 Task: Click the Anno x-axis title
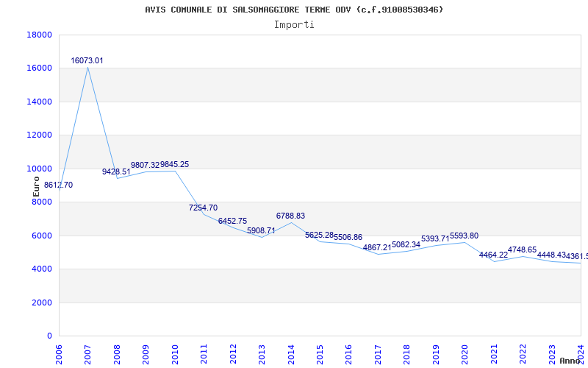(x=570, y=361)
